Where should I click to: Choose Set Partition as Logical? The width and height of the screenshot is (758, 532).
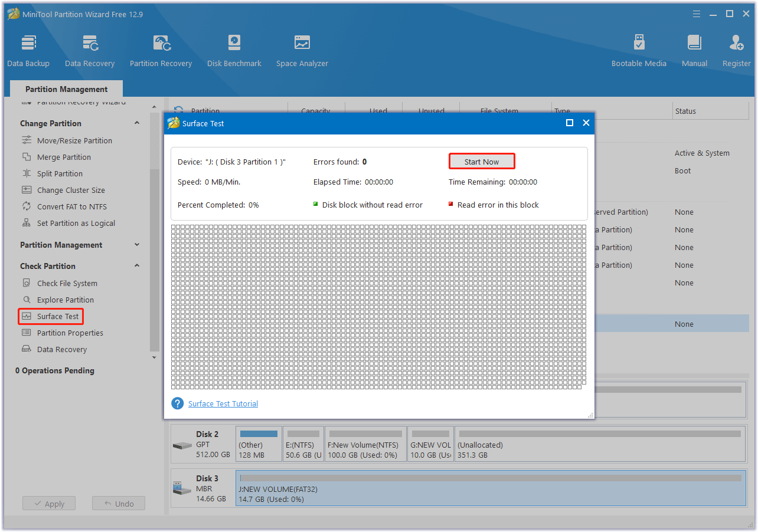pos(76,223)
